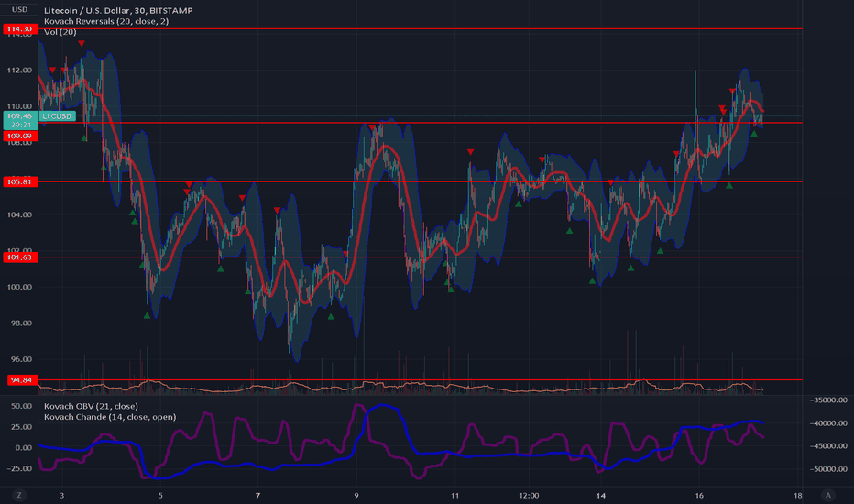The height and width of the screenshot is (504, 854).
Task: Select the Kovach Reversals indicator legend
Action: click(106, 21)
